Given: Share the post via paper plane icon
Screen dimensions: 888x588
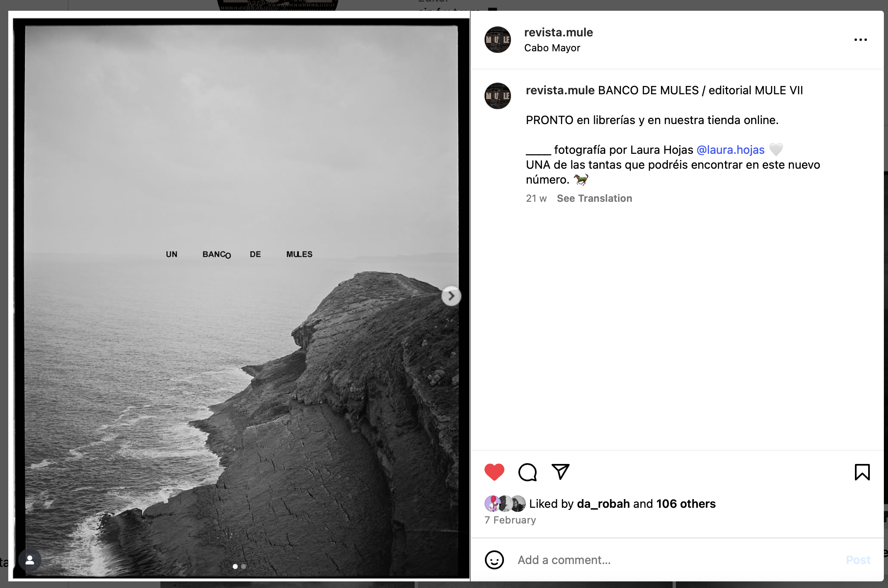Looking at the screenshot, I should click(561, 472).
